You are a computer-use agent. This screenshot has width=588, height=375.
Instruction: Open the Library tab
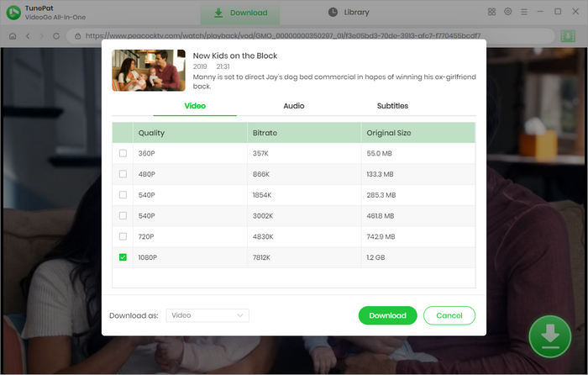[x=349, y=13]
